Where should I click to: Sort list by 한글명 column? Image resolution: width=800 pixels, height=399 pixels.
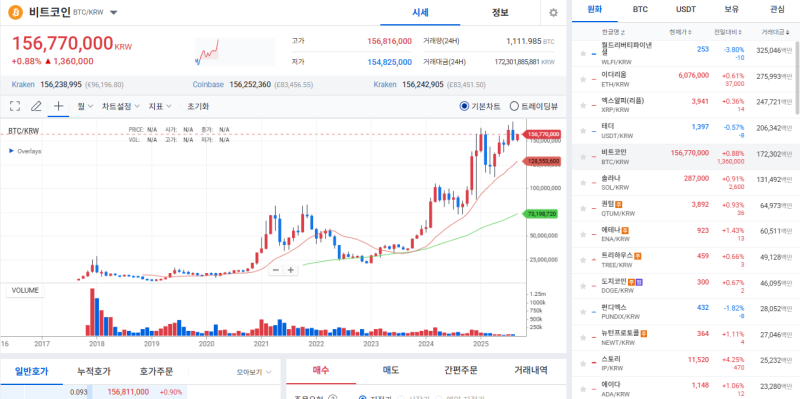(613, 32)
